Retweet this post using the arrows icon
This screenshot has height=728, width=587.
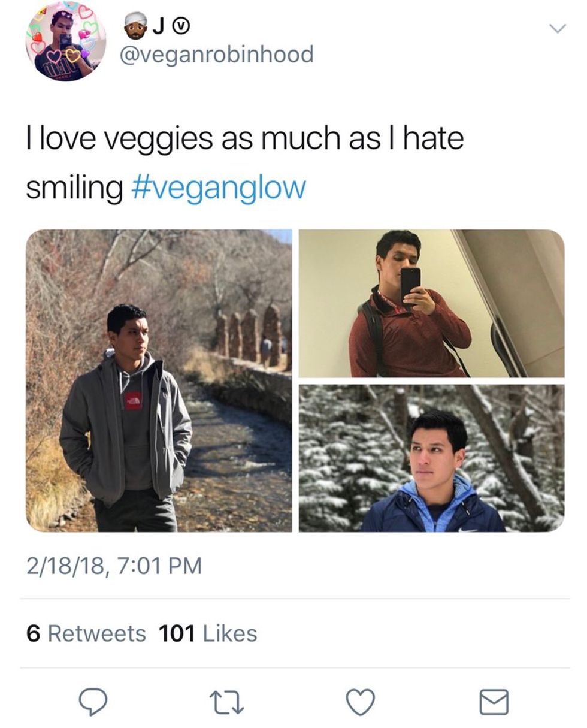[x=227, y=702]
